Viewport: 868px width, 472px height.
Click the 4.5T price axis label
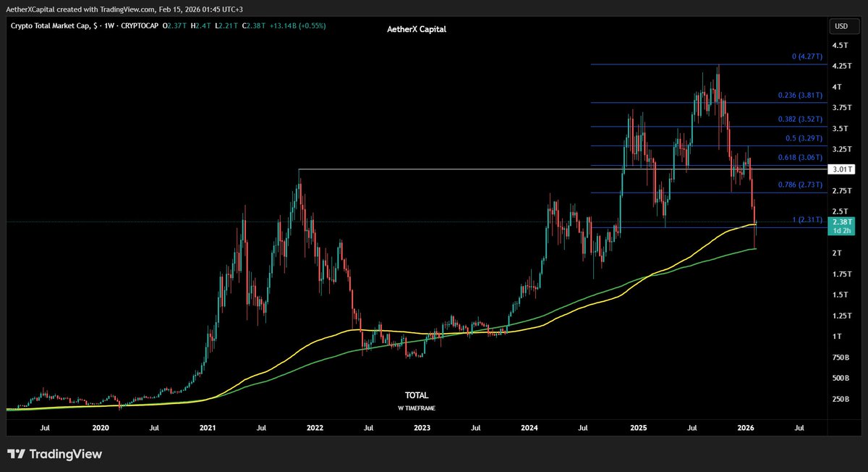pyautogui.click(x=840, y=45)
